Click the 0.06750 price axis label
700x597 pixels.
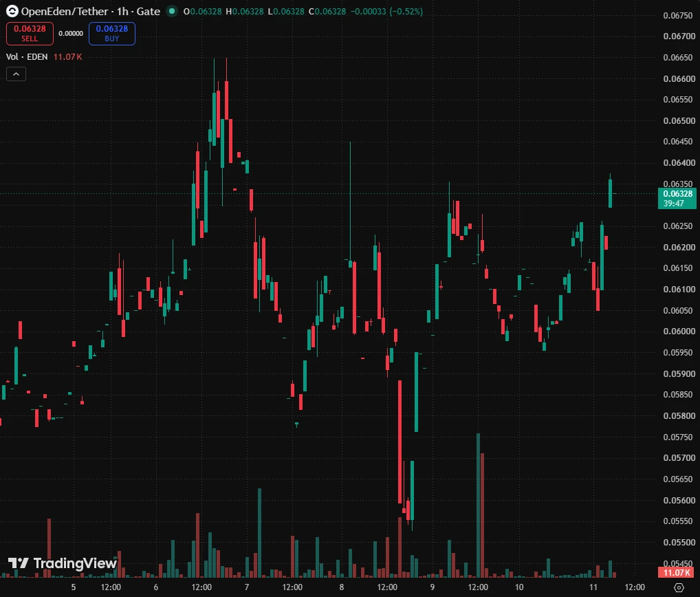(679, 16)
